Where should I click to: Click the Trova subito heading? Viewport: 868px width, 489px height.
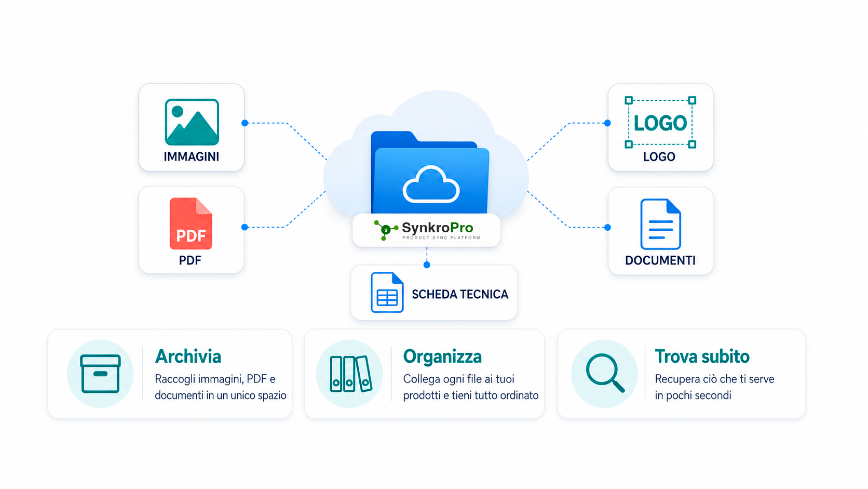point(702,356)
